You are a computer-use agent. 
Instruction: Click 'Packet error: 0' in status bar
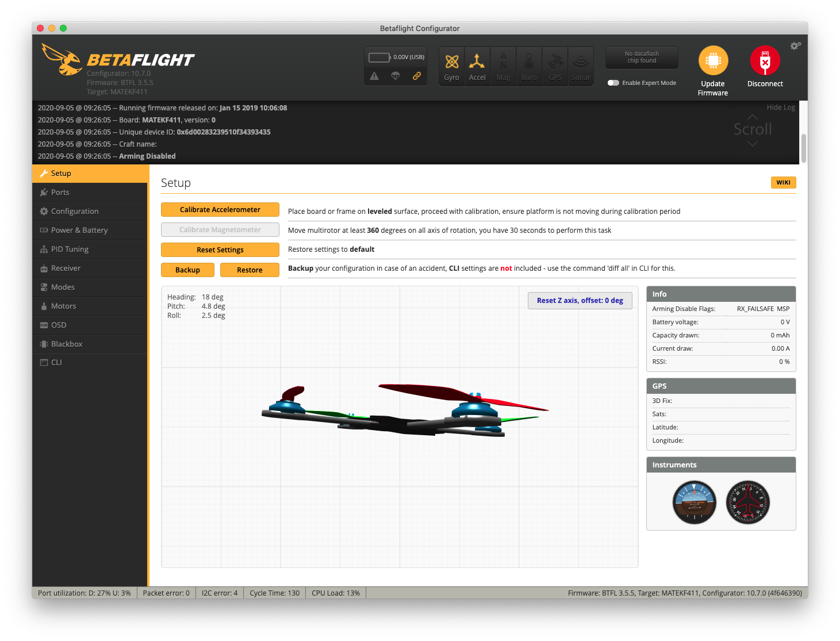(166, 593)
